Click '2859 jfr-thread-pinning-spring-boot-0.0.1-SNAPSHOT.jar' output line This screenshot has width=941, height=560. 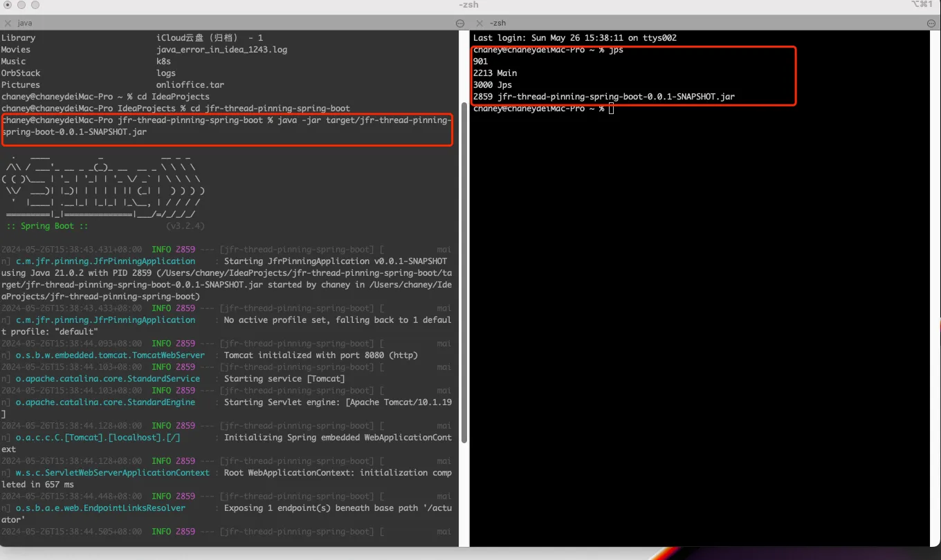point(604,97)
